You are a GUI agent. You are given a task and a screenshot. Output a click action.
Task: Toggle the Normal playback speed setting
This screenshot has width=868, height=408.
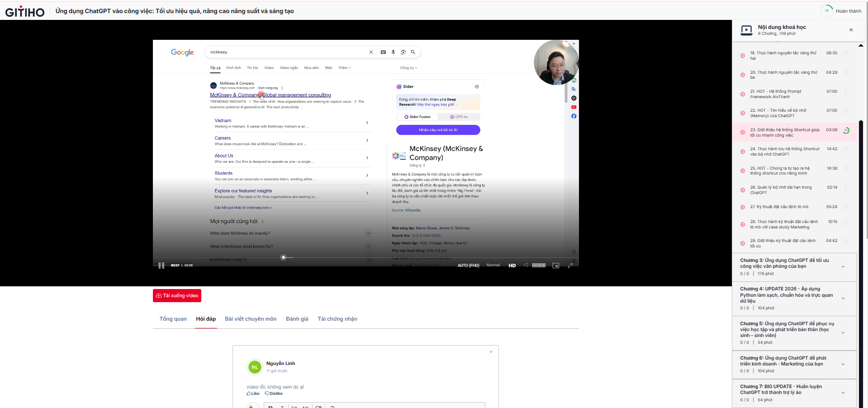click(493, 265)
